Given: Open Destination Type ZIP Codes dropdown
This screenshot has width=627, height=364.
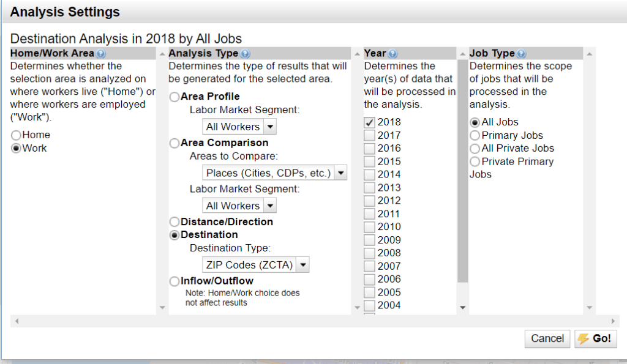Looking at the screenshot, I should pos(256,265).
